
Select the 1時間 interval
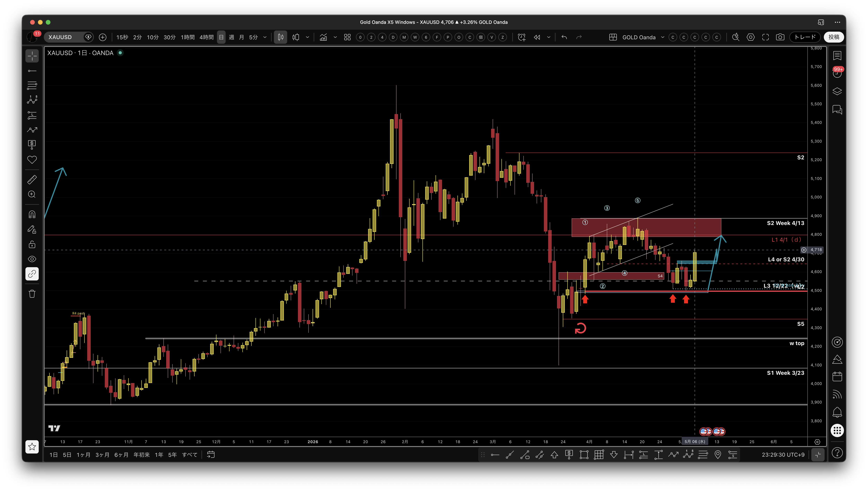[188, 37]
